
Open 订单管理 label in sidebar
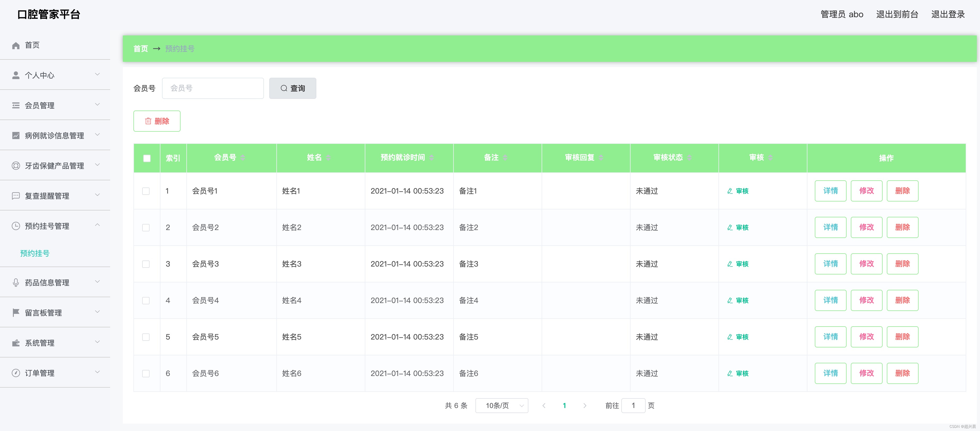39,373
